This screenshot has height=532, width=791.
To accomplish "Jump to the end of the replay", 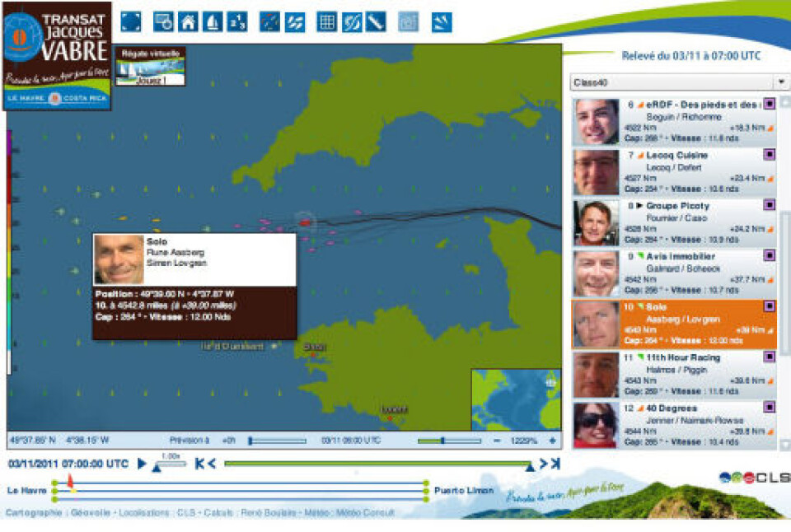I will [555, 463].
